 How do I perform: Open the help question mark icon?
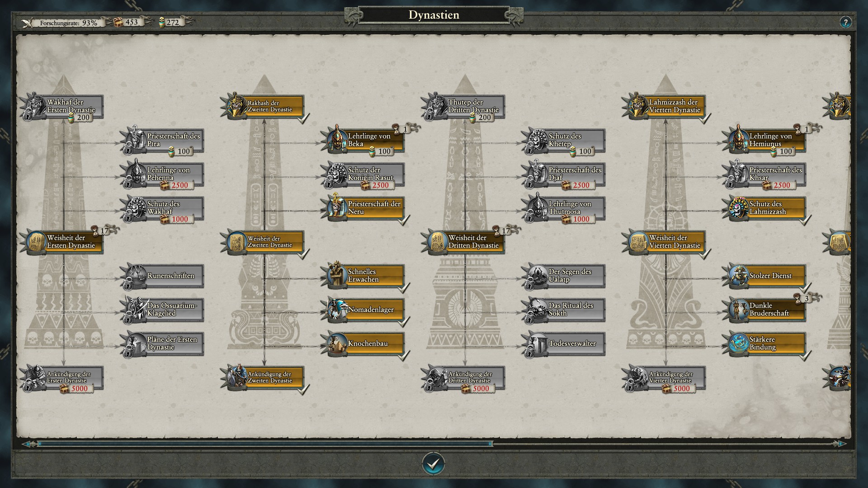[845, 22]
